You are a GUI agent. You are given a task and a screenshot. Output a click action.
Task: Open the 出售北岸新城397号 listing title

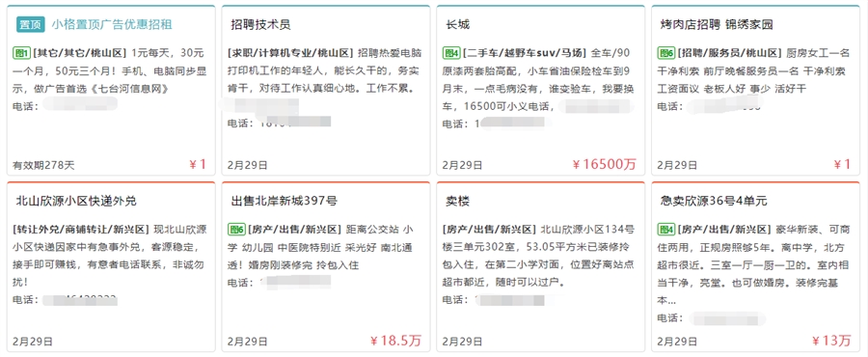coord(284,201)
